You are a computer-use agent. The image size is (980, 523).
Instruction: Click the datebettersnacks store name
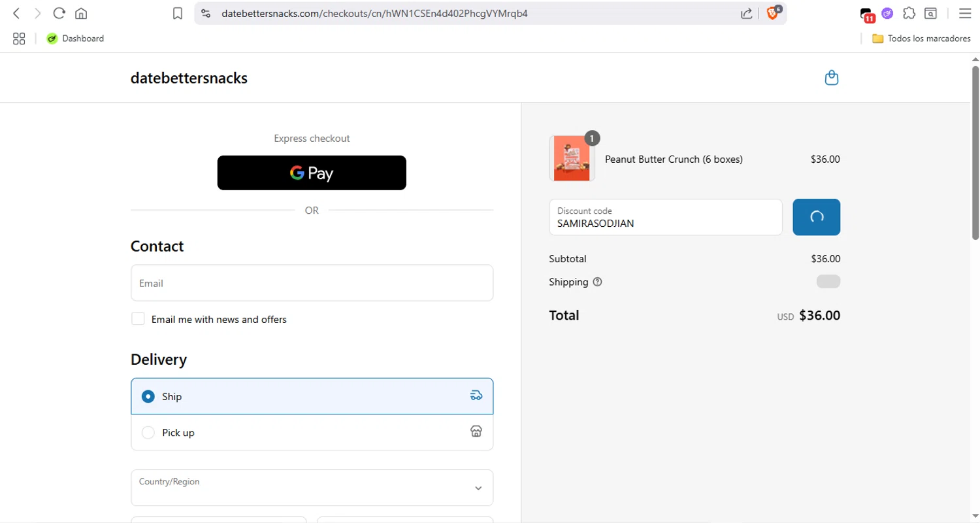pyautogui.click(x=189, y=78)
